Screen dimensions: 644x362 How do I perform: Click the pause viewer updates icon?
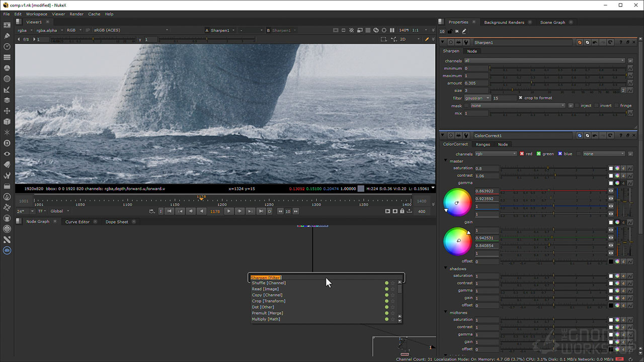392,30
